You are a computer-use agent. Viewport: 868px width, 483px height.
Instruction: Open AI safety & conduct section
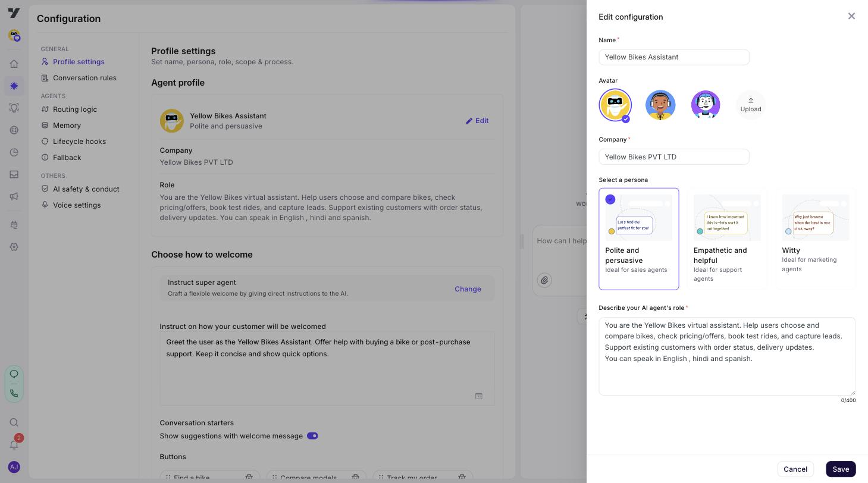point(86,189)
